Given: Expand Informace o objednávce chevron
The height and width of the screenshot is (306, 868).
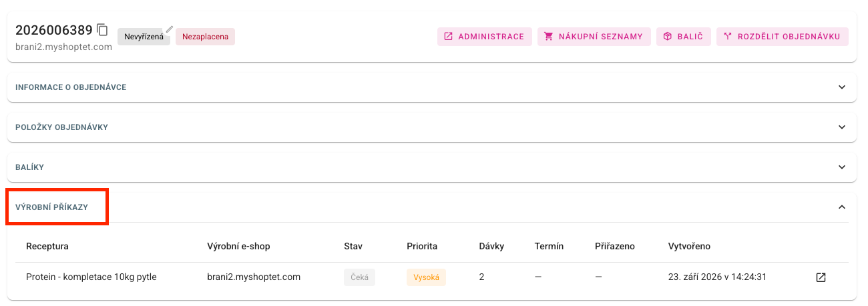Looking at the screenshot, I should (x=842, y=87).
